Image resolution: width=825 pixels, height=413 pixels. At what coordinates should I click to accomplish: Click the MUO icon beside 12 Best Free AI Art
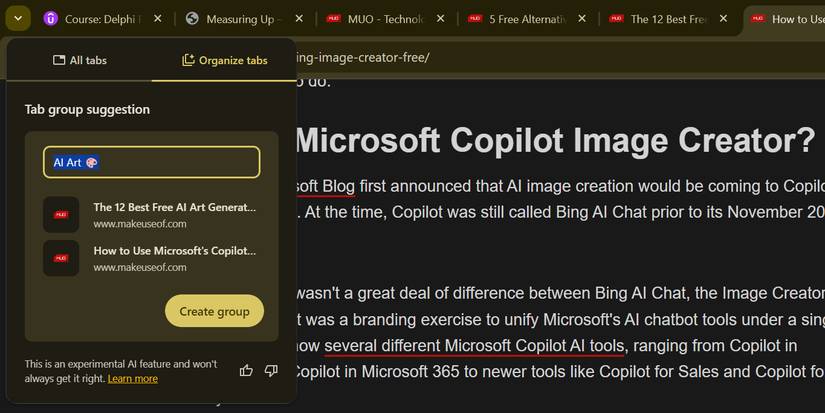(x=62, y=214)
